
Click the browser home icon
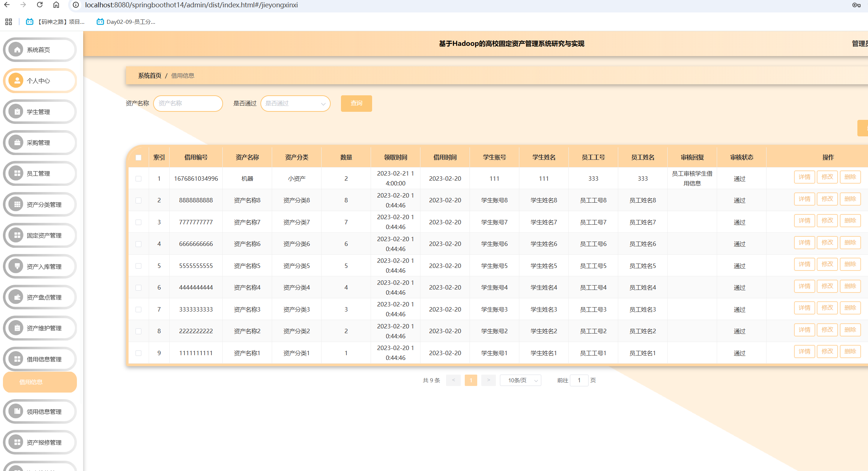pos(56,5)
